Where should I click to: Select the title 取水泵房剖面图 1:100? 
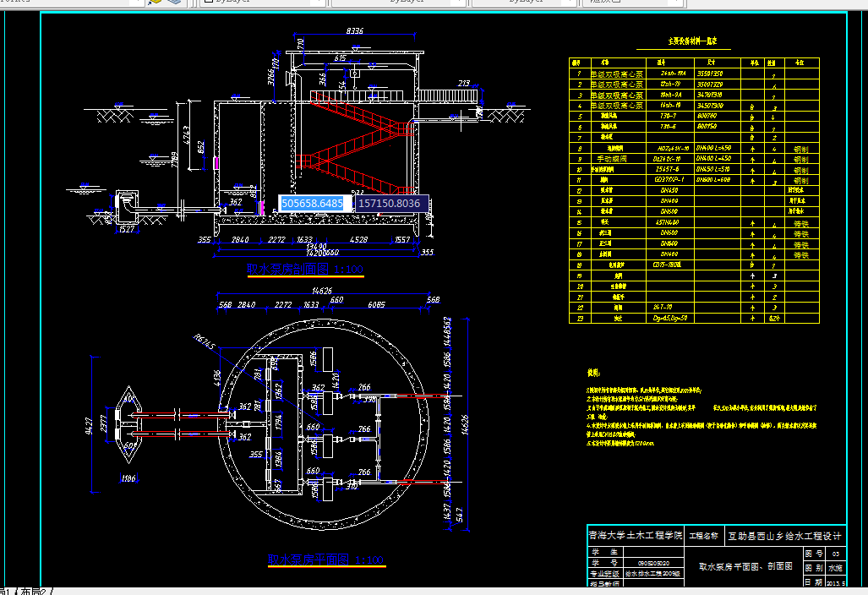305,269
